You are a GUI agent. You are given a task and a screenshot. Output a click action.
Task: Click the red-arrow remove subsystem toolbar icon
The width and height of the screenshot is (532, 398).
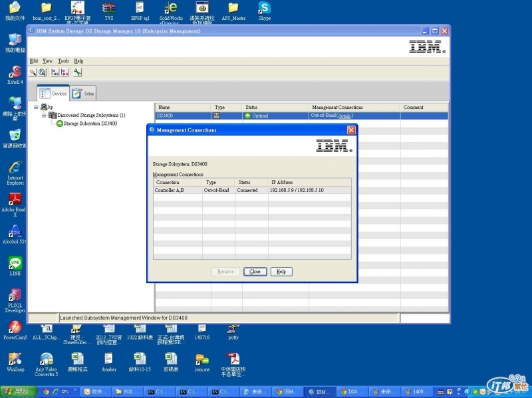65,72
